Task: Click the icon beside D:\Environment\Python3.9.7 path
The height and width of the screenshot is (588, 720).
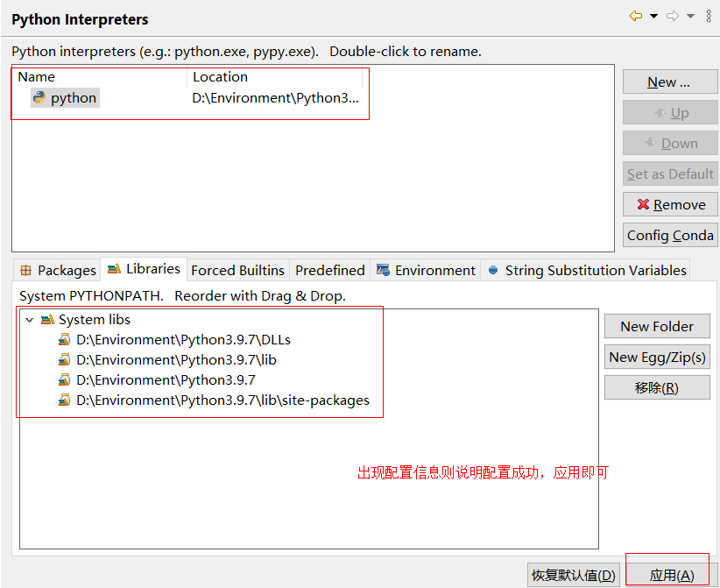Action: coord(64,380)
